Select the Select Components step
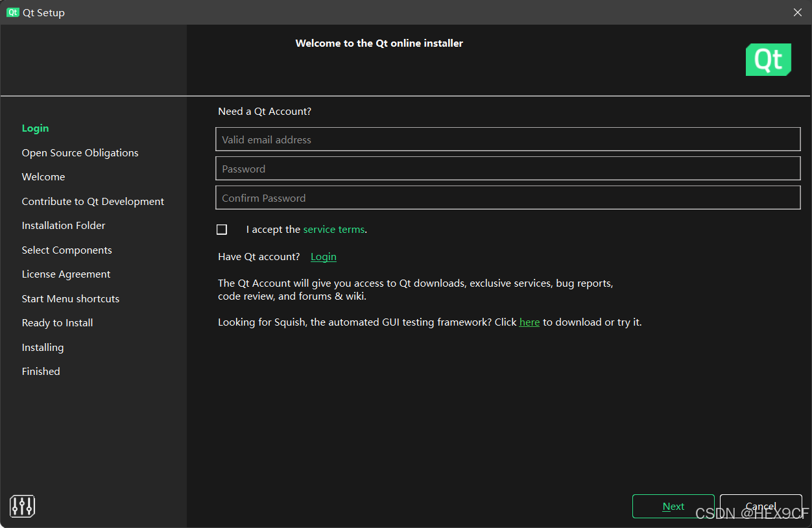The image size is (812, 528). [67, 250]
